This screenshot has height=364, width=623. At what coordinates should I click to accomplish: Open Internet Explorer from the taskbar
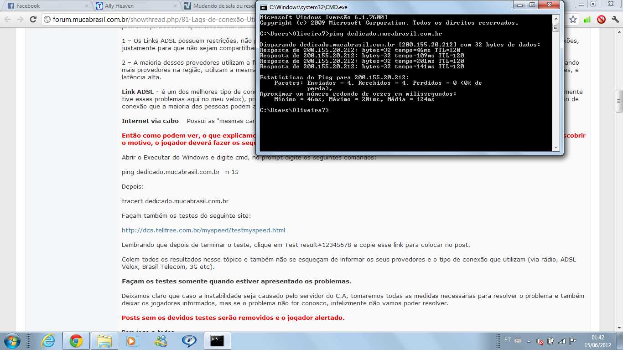(48, 341)
